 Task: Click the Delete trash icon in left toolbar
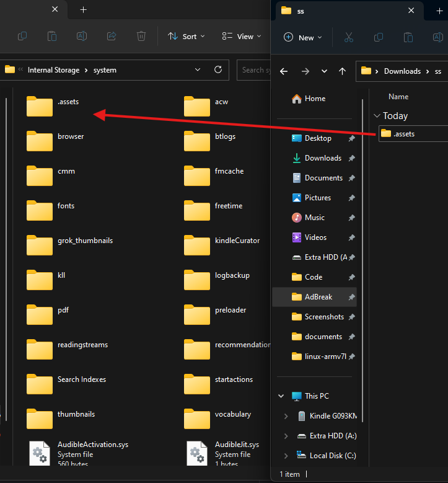coord(141,37)
